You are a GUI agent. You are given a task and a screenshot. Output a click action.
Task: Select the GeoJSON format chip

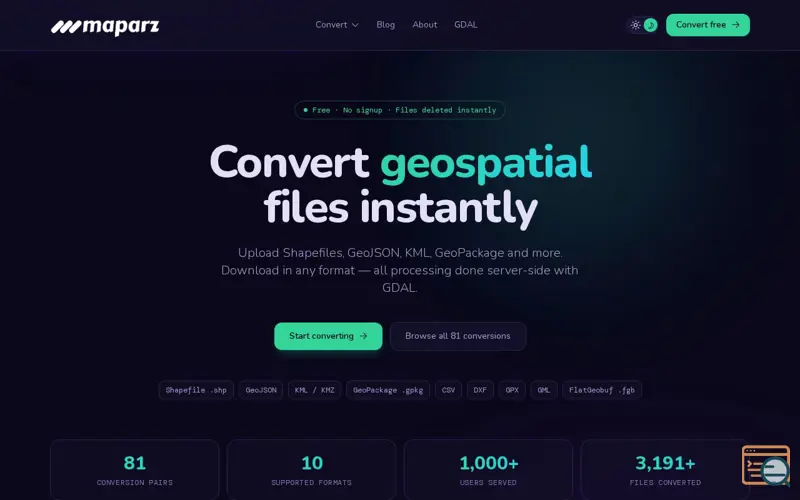261,390
